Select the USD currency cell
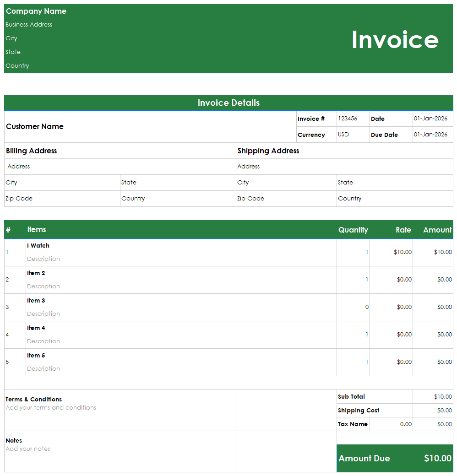This screenshot has width=457, height=476. [343, 135]
